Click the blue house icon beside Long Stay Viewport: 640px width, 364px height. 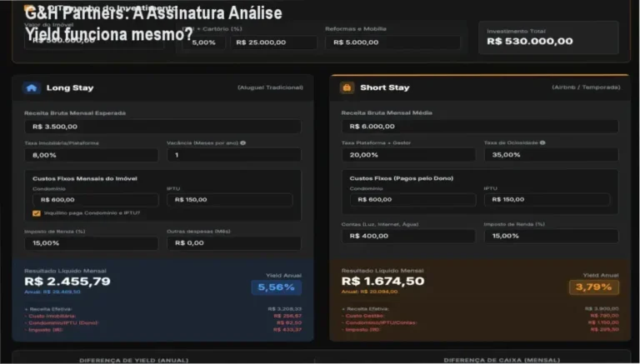click(x=32, y=87)
